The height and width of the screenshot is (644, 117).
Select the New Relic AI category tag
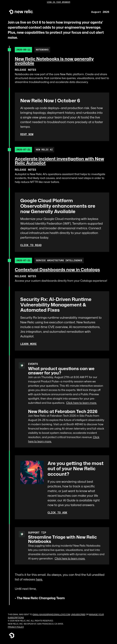coord(44,150)
